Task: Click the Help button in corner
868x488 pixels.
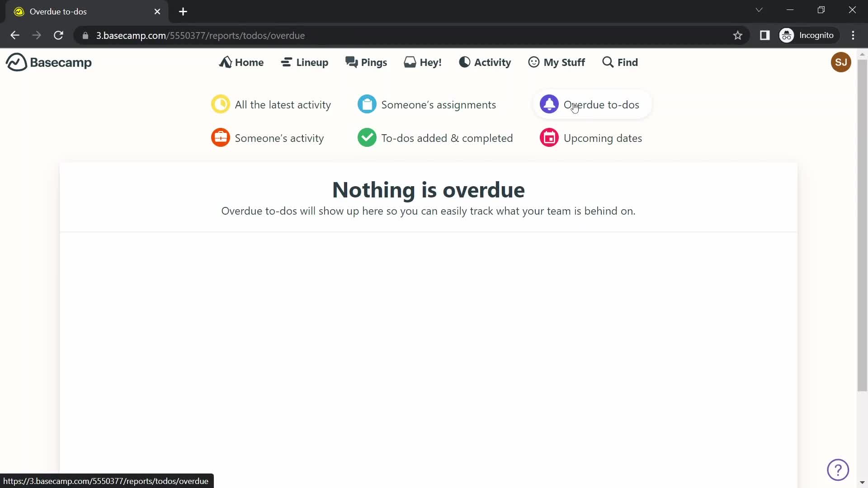Action: click(838, 470)
